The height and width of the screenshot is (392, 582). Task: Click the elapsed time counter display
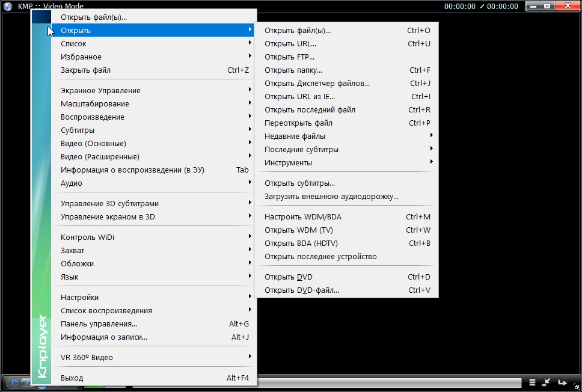click(459, 7)
